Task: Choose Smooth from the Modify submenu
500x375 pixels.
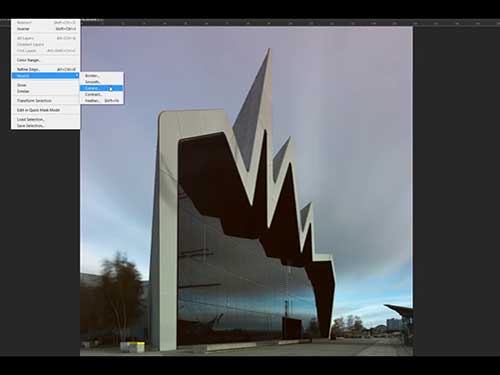Action: click(x=102, y=82)
